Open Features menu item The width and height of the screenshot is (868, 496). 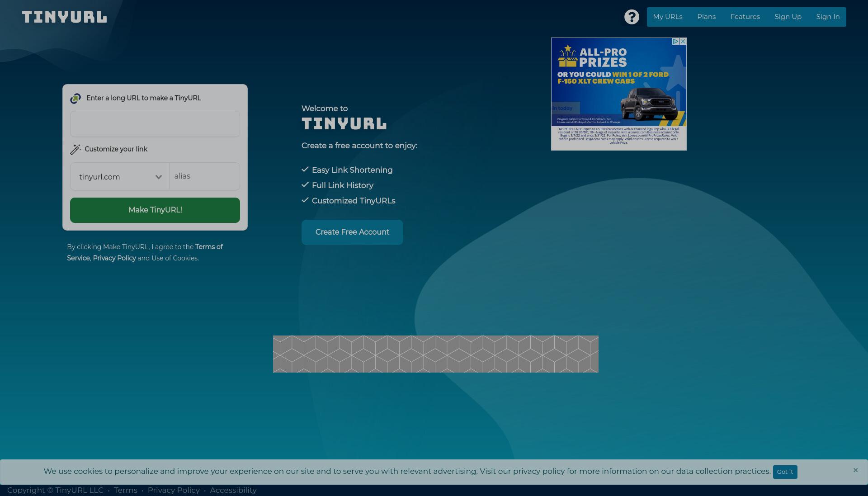point(745,17)
